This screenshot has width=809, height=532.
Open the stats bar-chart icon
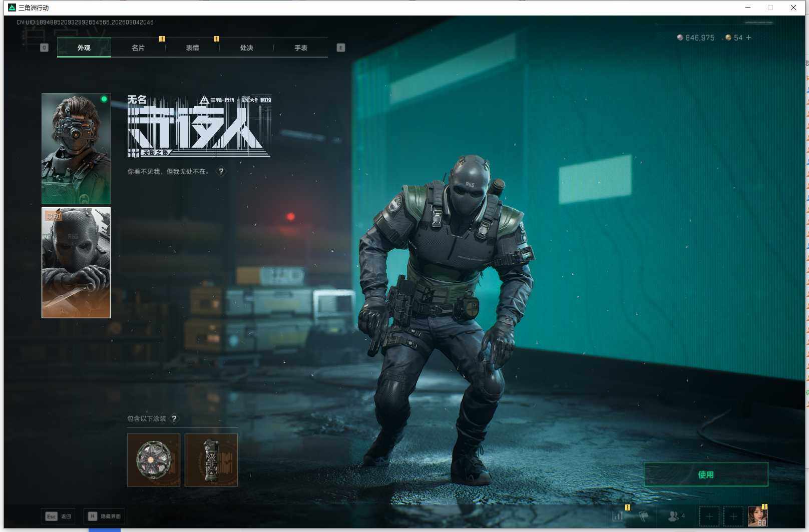coord(618,515)
